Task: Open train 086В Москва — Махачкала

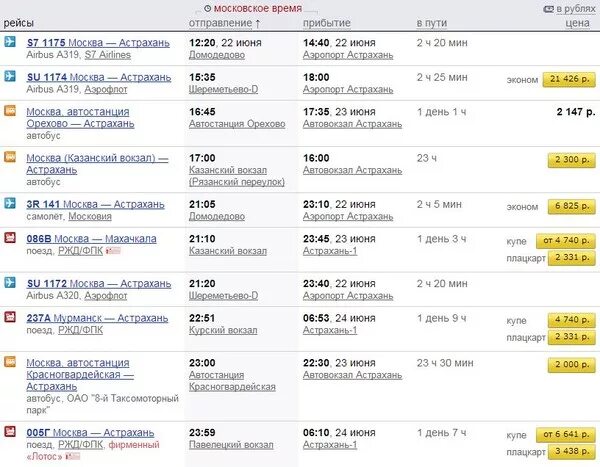Action: click(x=91, y=238)
